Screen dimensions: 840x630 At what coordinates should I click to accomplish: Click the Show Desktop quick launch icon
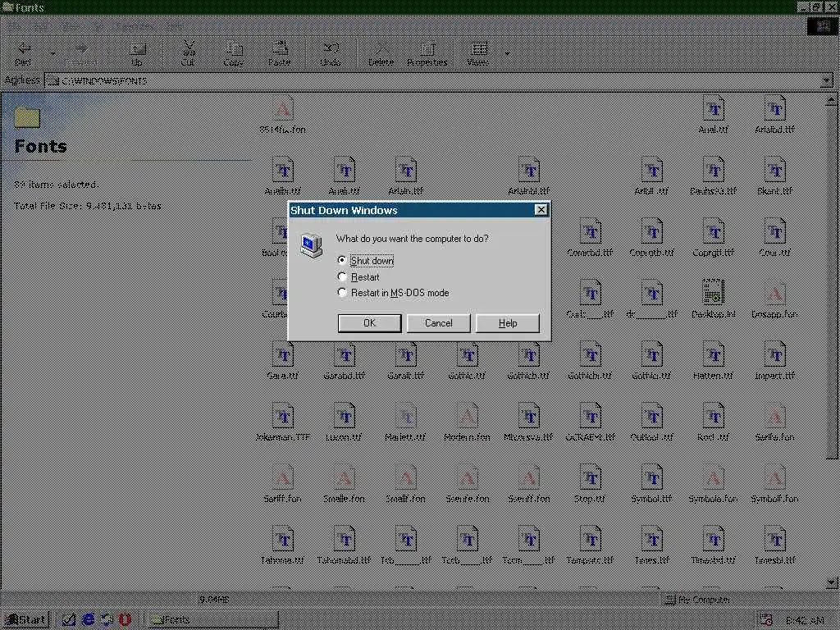click(x=69, y=619)
